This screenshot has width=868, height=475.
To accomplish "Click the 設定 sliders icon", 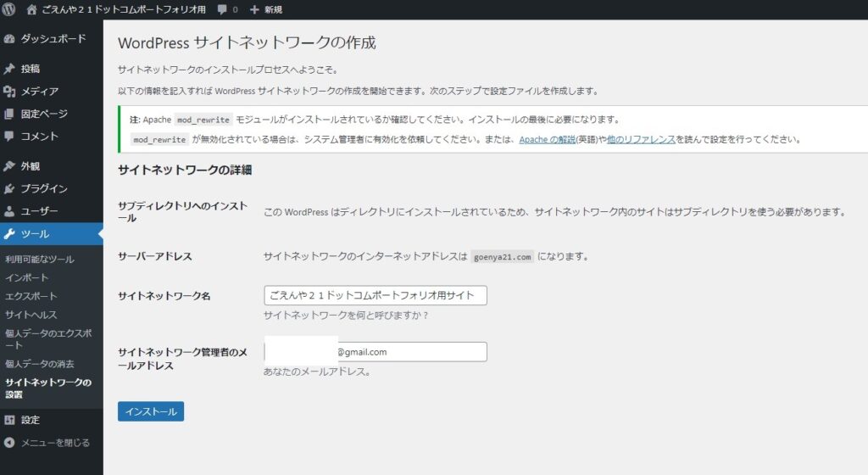I will [8, 420].
